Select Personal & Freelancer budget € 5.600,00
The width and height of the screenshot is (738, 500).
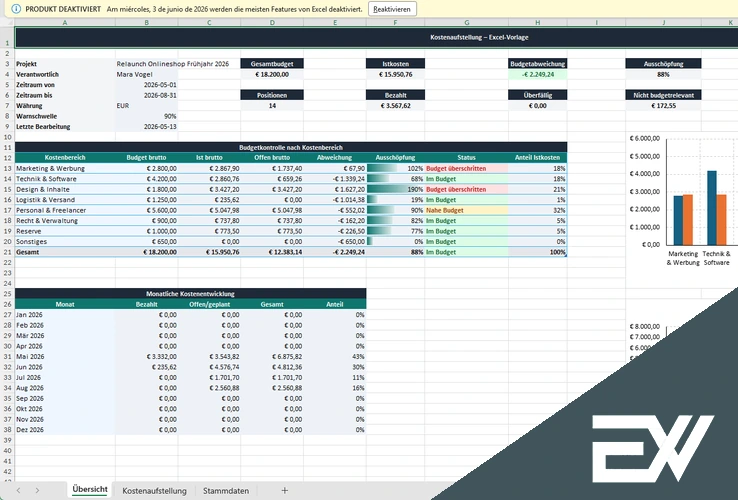[x=146, y=210]
